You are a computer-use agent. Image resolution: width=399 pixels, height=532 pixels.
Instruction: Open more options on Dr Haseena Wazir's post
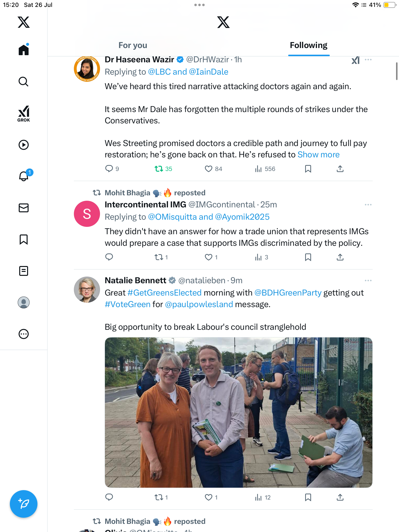(x=368, y=60)
